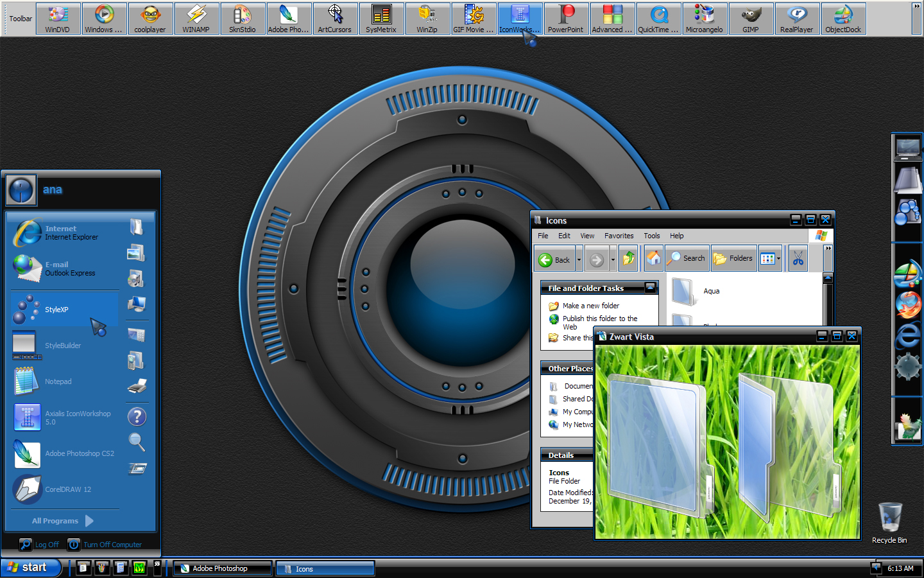Launch PowerPoint from the toolbar
924x578 pixels.
click(x=566, y=19)
